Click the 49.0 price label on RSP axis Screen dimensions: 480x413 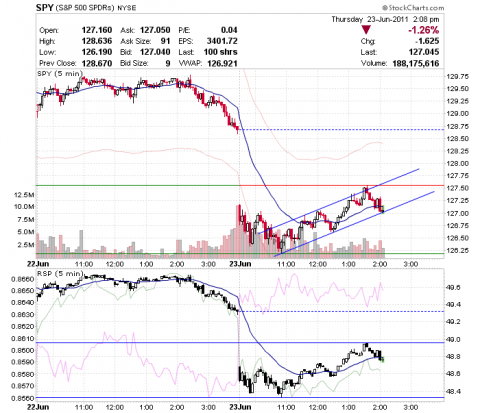(453, 339)
